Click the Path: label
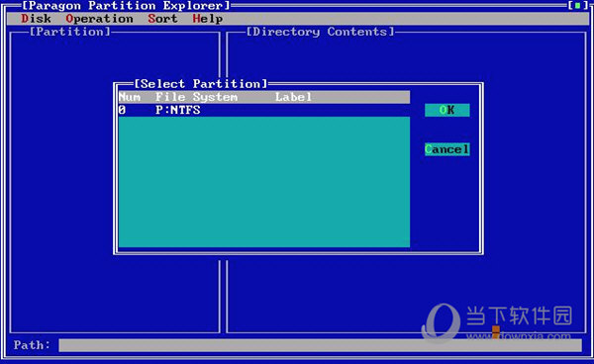Screen dimensions: 594x364 pos(32,344)
